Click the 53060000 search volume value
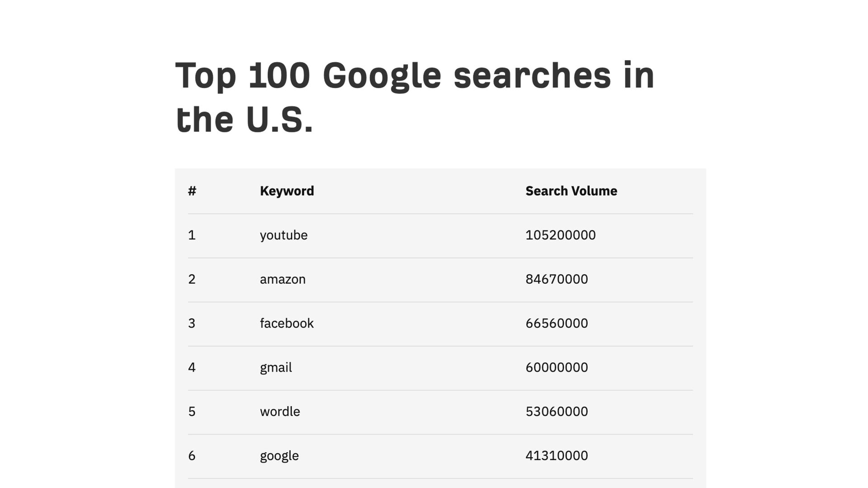Screen dimensions: 868x488 pyautogui.click(x=557, y=412)
